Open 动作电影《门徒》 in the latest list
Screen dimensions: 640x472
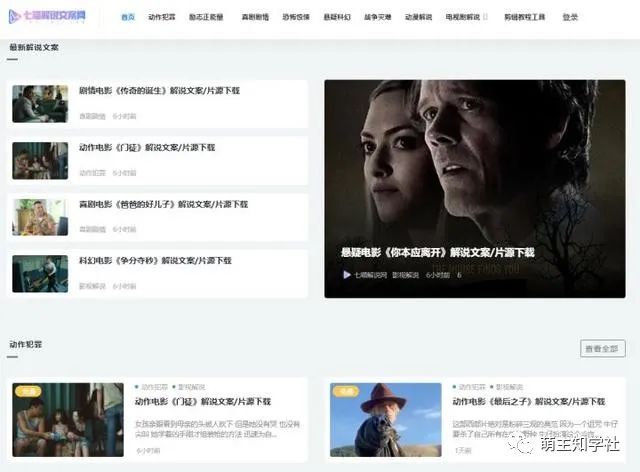(x=147, y=147)
